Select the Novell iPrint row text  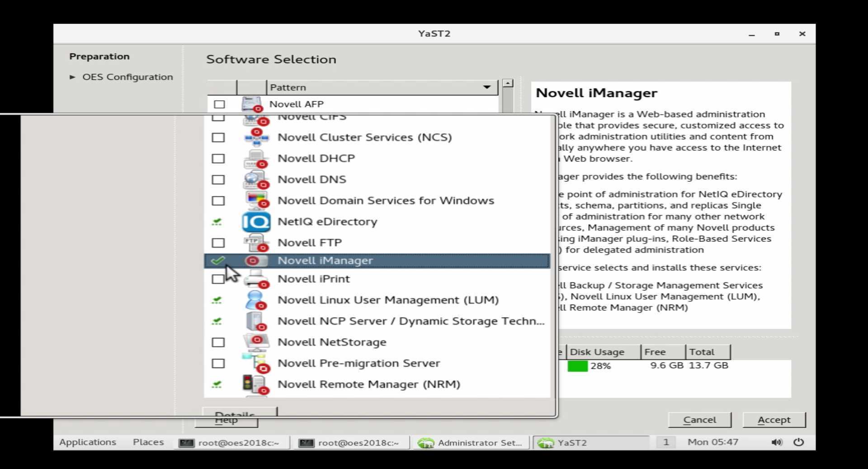pos(314,279)
